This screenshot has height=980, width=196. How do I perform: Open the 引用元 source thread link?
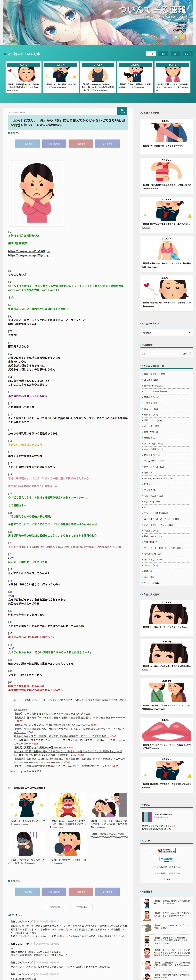[x=74, y=700]
